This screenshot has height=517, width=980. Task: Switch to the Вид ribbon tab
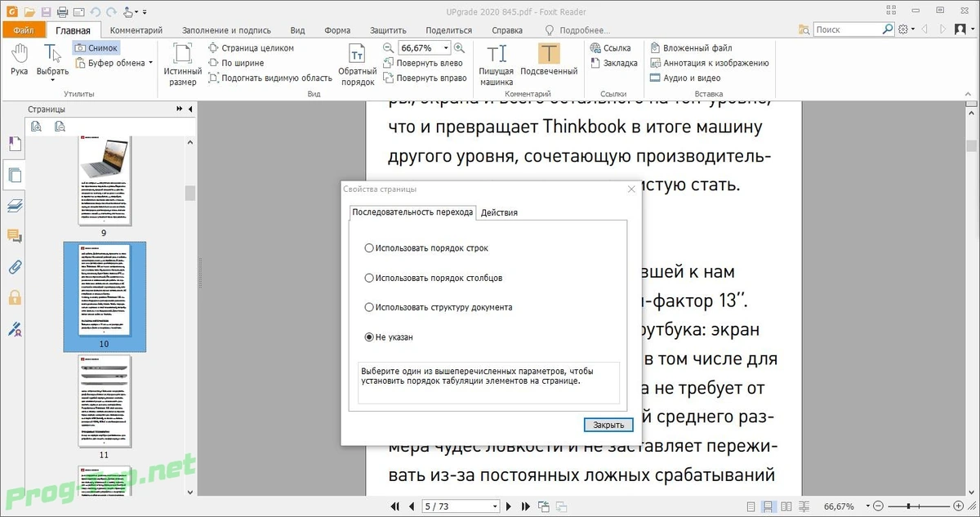297,30
